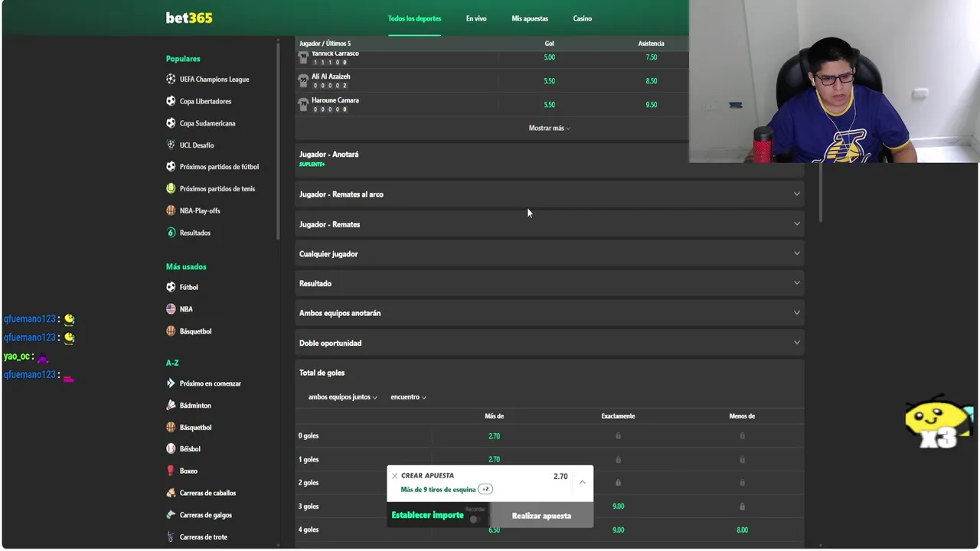Click the Populares sidebar heading

click(183, 59)
